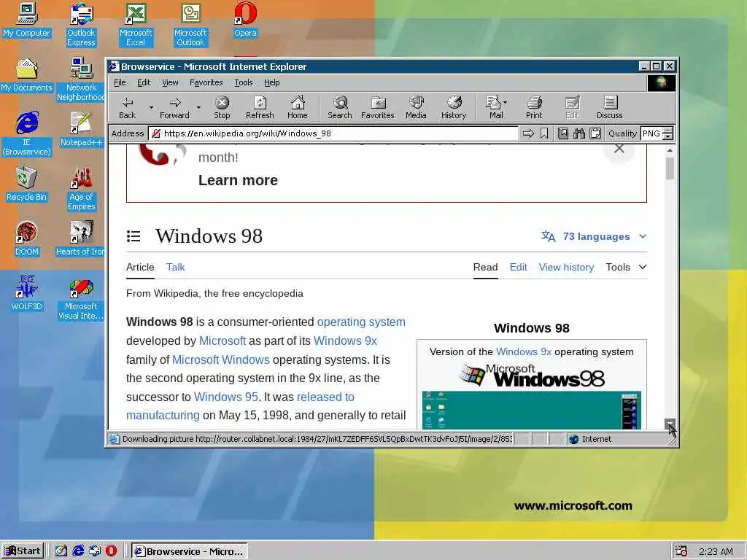747x560 pixels.
Task: Click the clipboard icon in the address row
Action: (595, 134)
